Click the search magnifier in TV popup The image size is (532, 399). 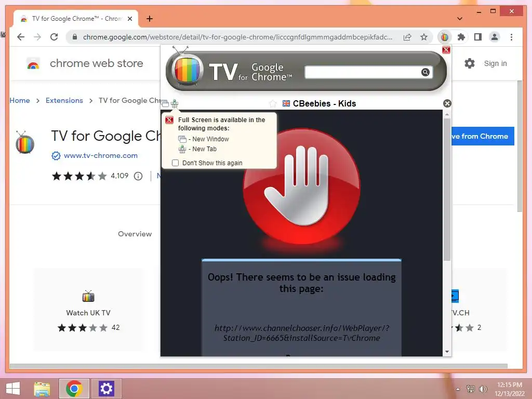[x=425, y=72]
